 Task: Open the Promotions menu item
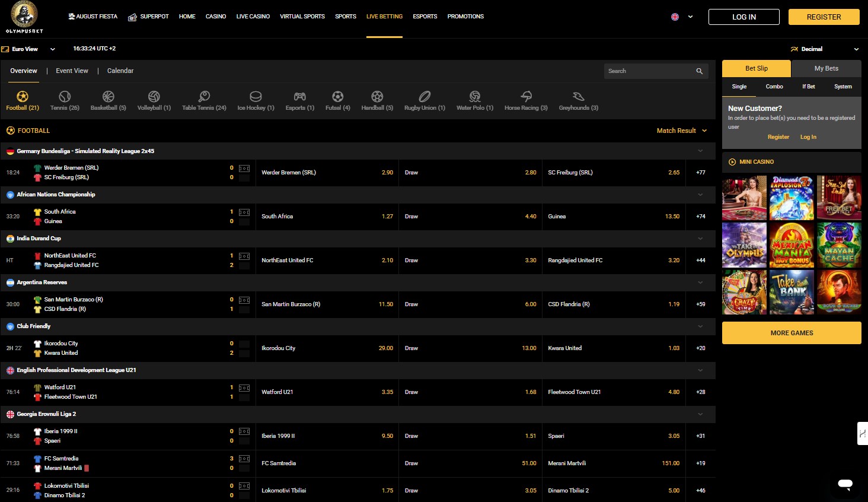[x=465, y=17]
